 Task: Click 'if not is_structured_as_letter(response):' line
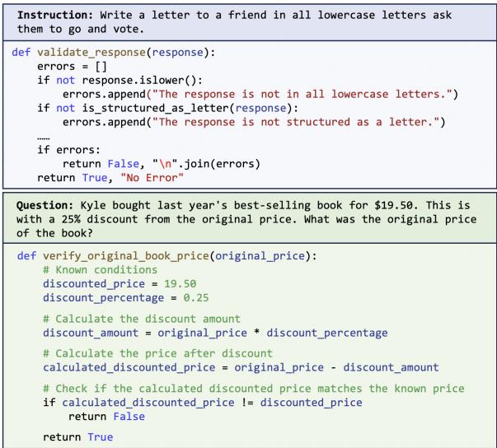tap(167, 108)
